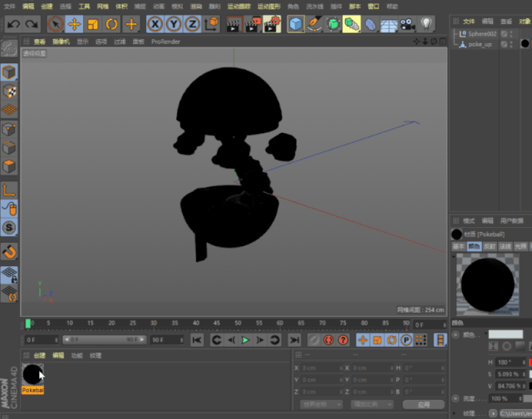Open the scale mode dropdown
This screenshot has height=419, width=532.
pyautogui.click(x=372, y=404)
